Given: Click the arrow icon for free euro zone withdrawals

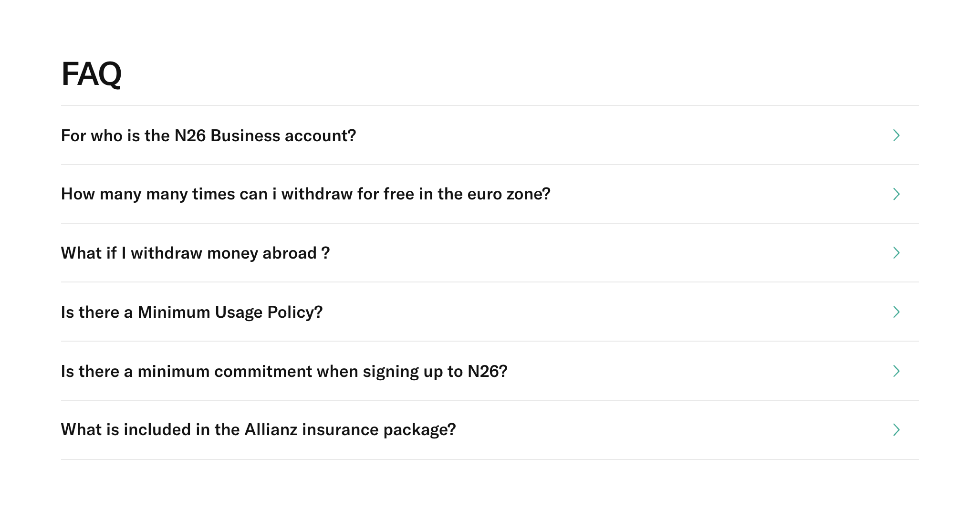Looking at the screenshot, I should (896, 194).
